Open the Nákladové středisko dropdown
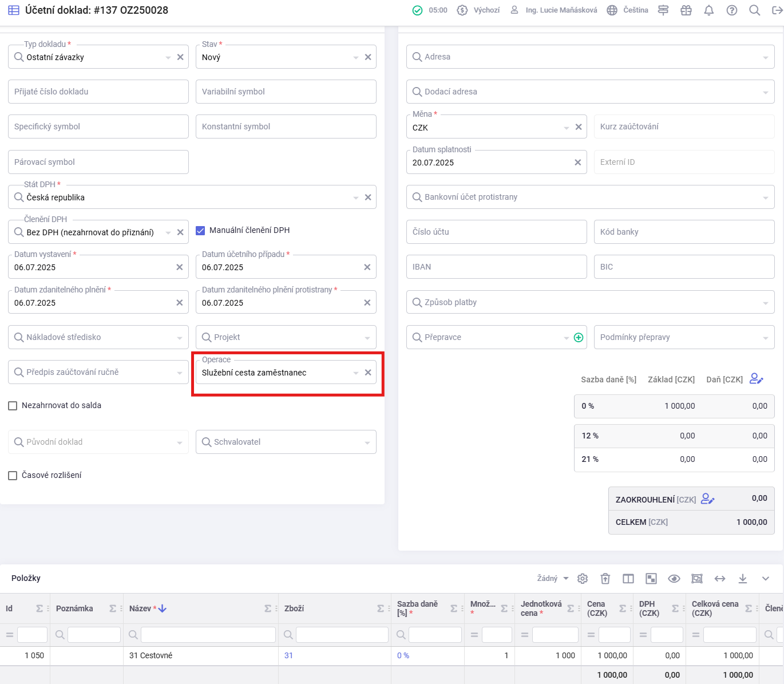Screen dimensions: 784x684 98,338
